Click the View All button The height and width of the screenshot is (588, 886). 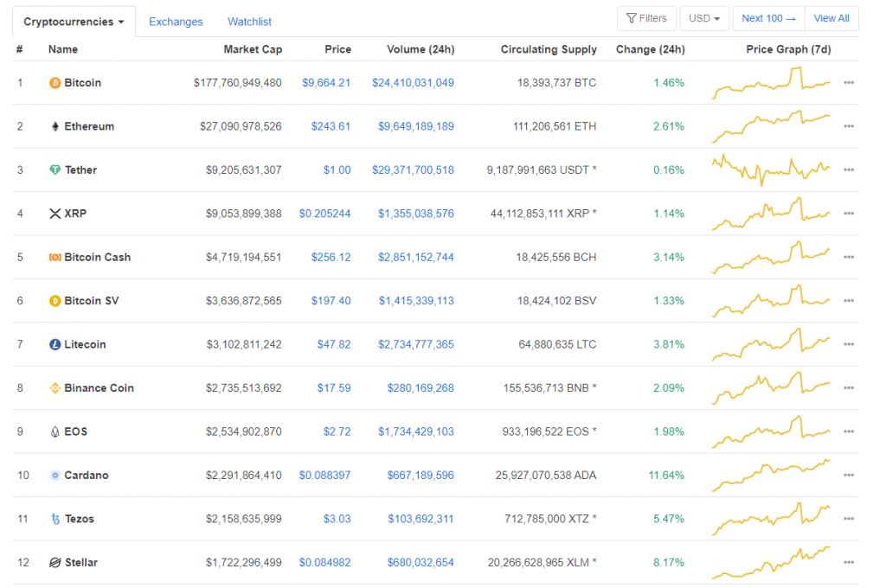(831, 19)
